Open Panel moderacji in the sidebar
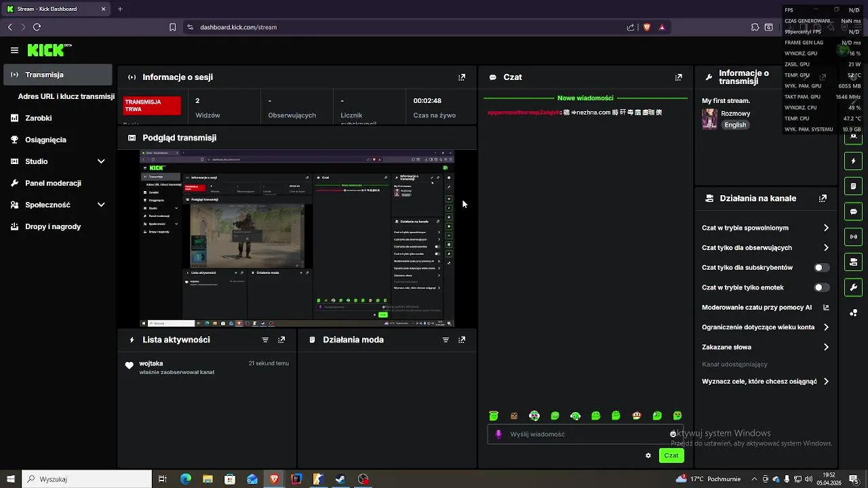Image resolution: width=868 pixels, height=488 pixels. tap(58, 183)
